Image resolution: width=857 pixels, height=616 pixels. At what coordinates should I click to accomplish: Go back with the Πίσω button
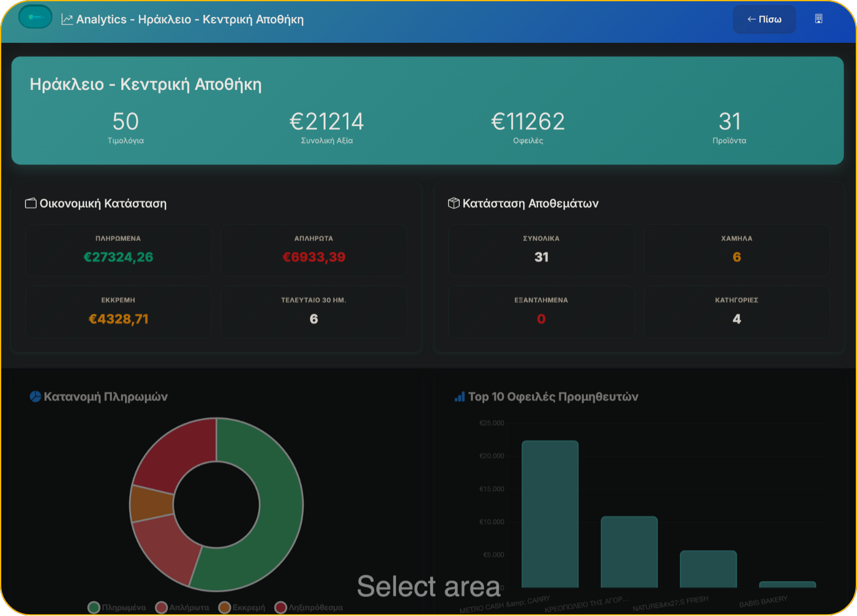coord(764,19)
